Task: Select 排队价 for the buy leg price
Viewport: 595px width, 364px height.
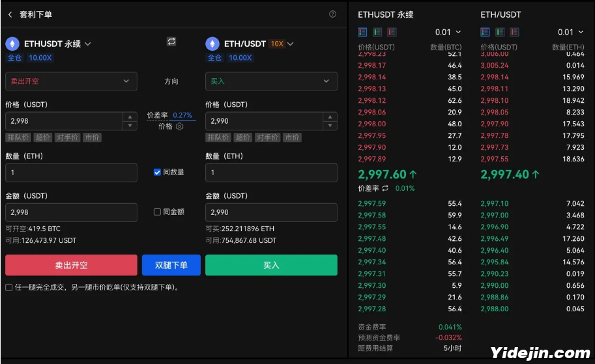Action: [x=218, y=137]
